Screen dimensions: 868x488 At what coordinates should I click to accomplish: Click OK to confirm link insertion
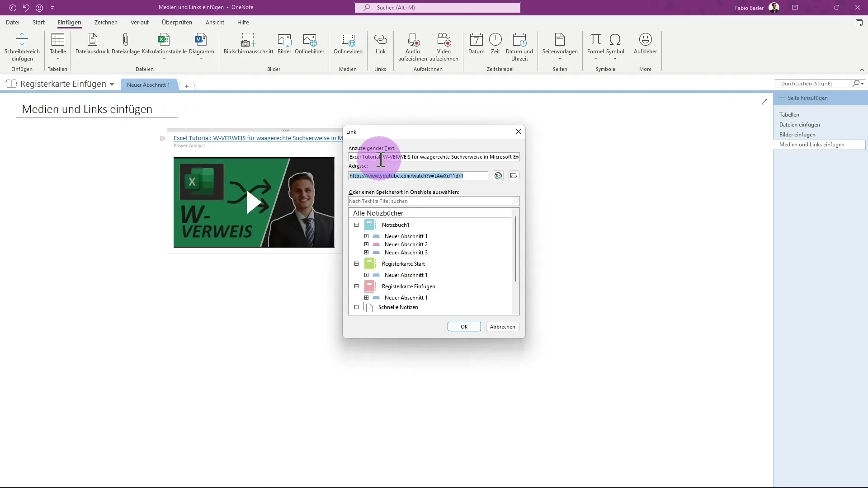[464, 327]
